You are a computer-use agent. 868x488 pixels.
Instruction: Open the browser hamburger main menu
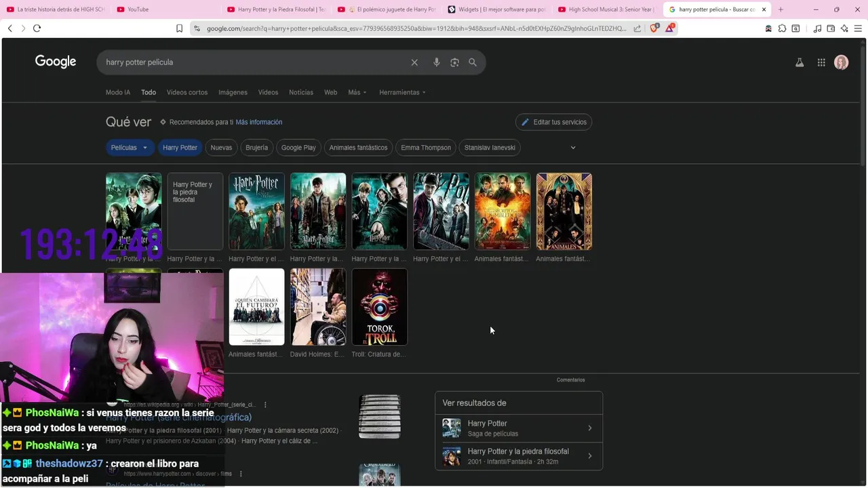coord(858,28)
